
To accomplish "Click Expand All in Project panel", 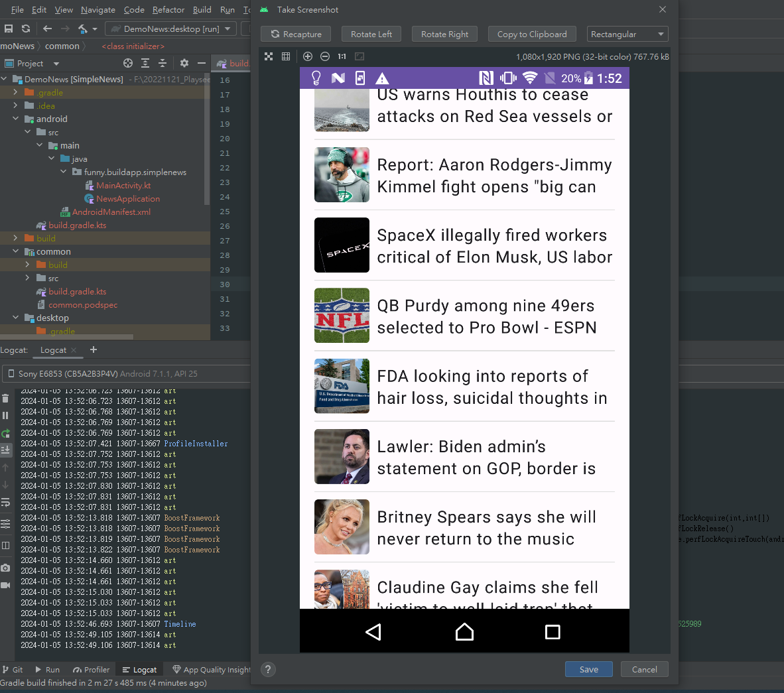I will tap(145, 63).
